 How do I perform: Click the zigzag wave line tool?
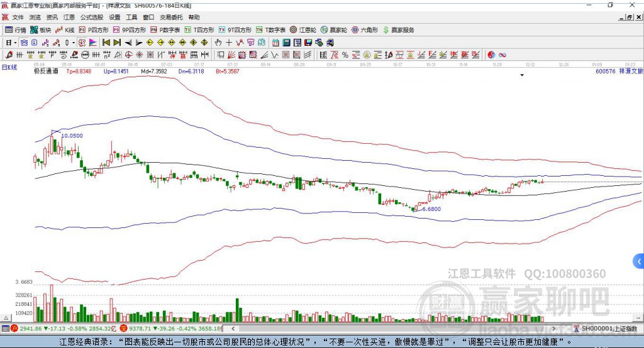click(x=275, y=55)
